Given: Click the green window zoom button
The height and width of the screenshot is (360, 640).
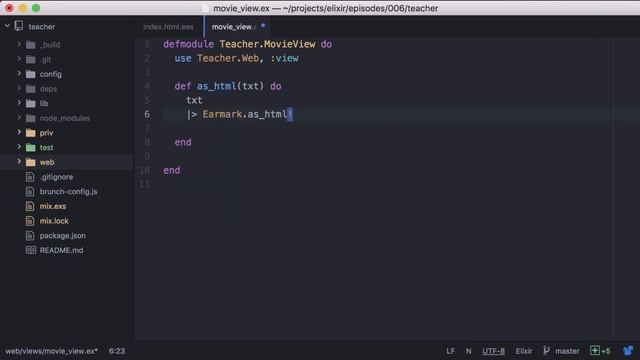Looking at the screenshot, I should coord(36,8).
